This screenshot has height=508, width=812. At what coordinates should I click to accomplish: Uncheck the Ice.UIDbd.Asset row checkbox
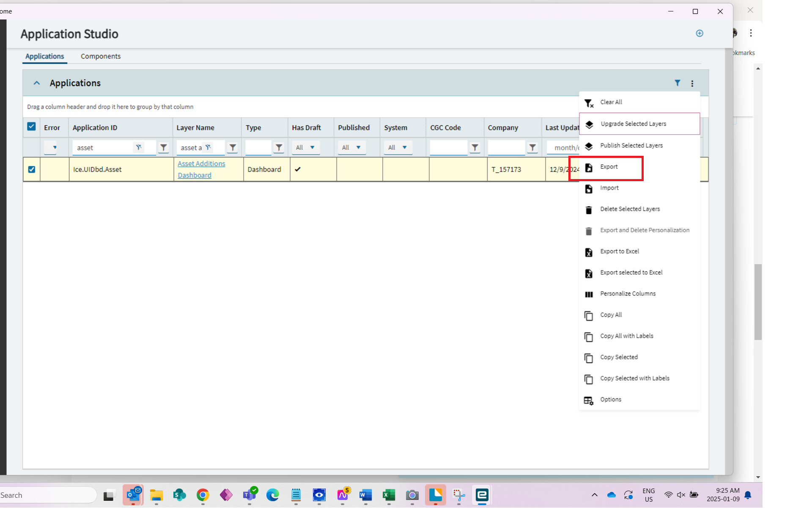click(x=32, y=169)
